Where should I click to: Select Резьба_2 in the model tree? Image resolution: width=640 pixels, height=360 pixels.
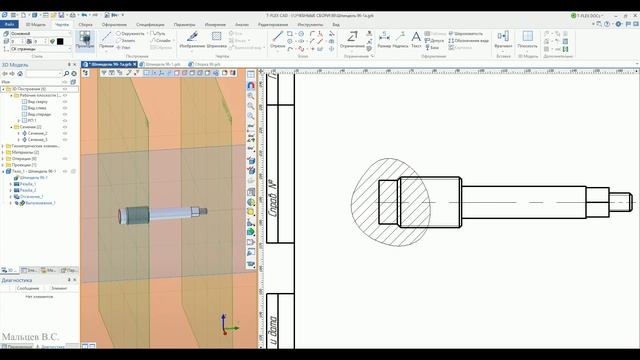(28, 190)
